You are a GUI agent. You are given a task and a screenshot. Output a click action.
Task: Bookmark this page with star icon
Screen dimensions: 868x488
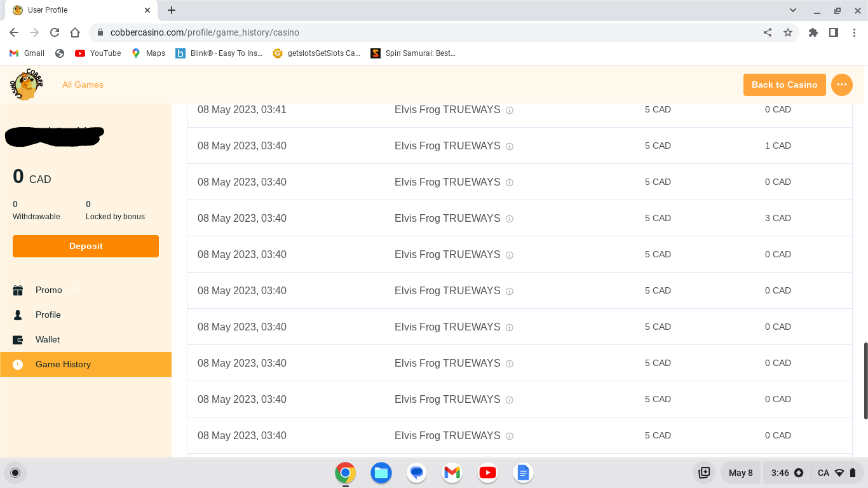click(788, 32)
